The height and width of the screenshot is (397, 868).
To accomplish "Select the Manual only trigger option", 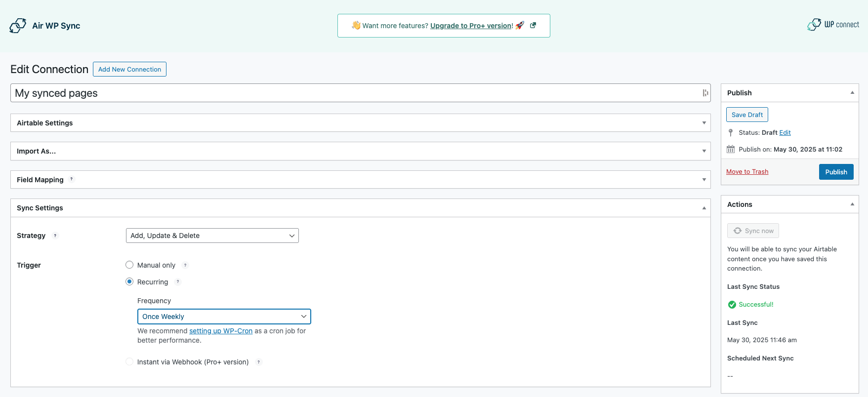I will click(129, 265).
